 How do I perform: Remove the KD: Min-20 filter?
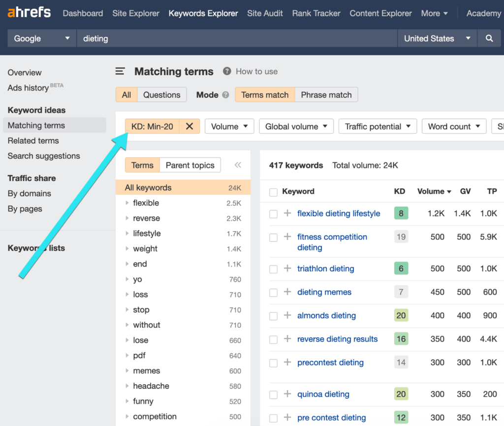(x=189, y=126)
